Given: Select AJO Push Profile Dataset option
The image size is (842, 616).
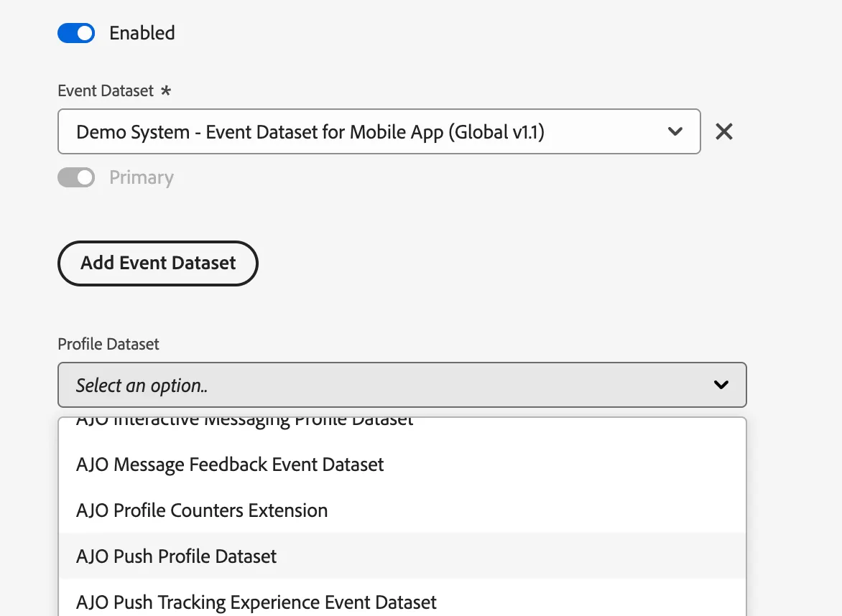Looking at the screenshot, I should [x=402, y=556].
